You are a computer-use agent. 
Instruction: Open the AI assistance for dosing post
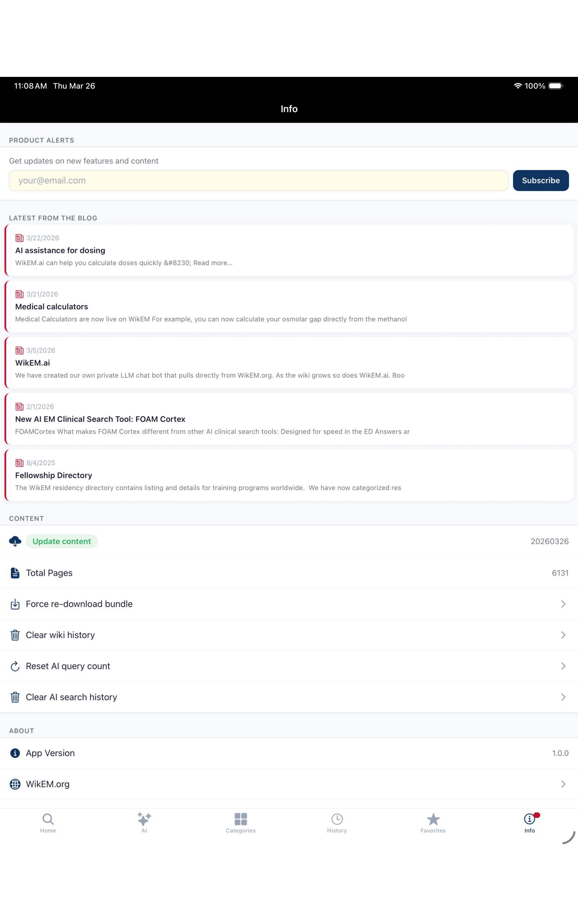point(289,250)
